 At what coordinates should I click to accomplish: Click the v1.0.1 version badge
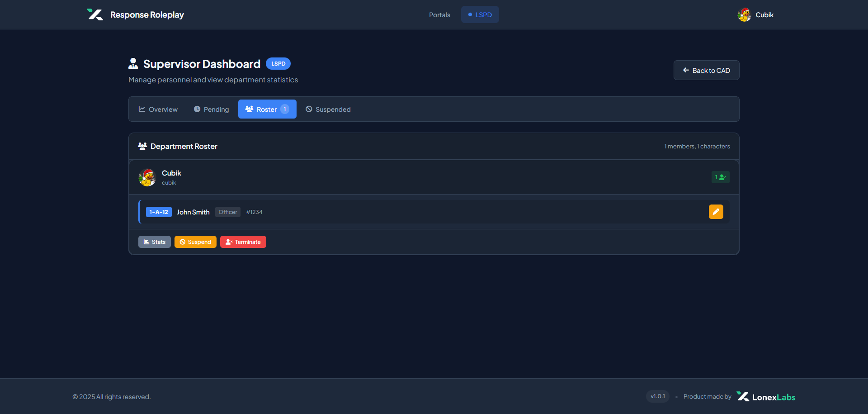657,396
